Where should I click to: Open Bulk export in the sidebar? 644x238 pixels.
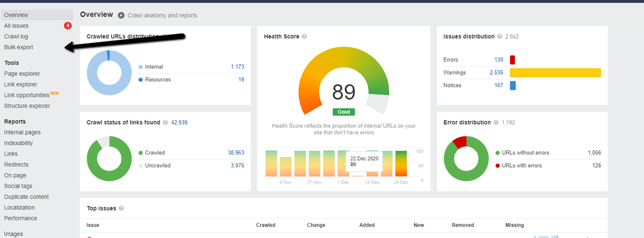pyautogui.click(x=19, y=47)
